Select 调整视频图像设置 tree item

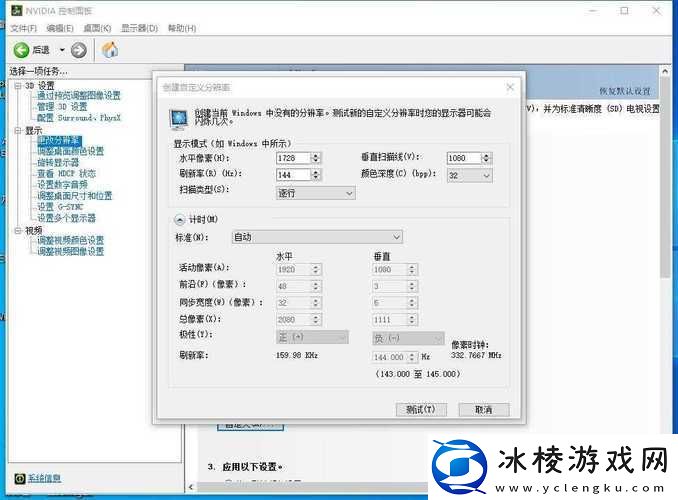tap(70, 251)
